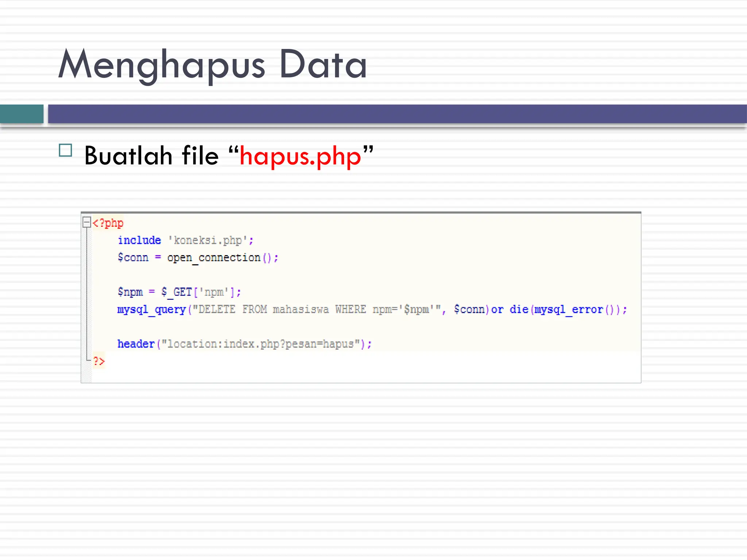Click the 'Buatlah file' bullet text

(151, 156)
